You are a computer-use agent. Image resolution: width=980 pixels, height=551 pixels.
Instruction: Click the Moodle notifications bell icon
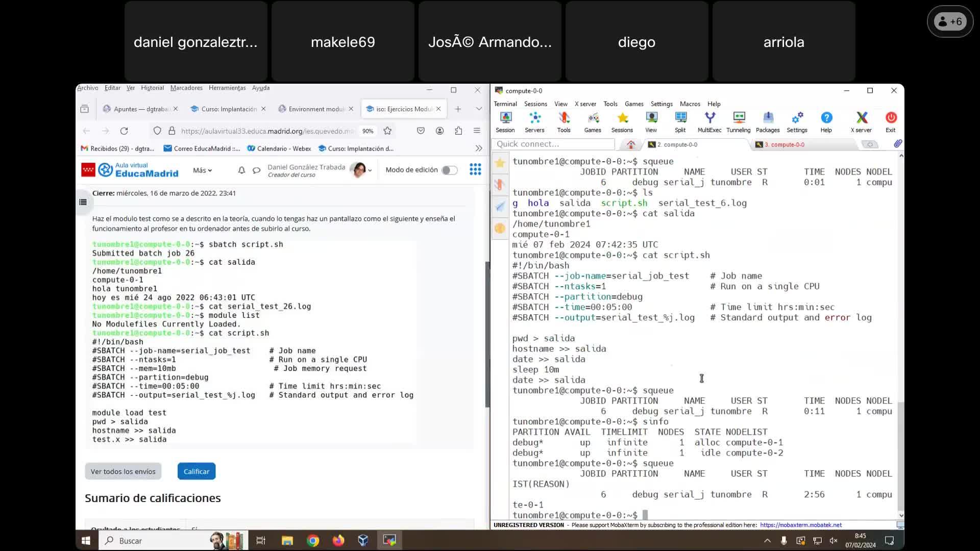[241, 170]
